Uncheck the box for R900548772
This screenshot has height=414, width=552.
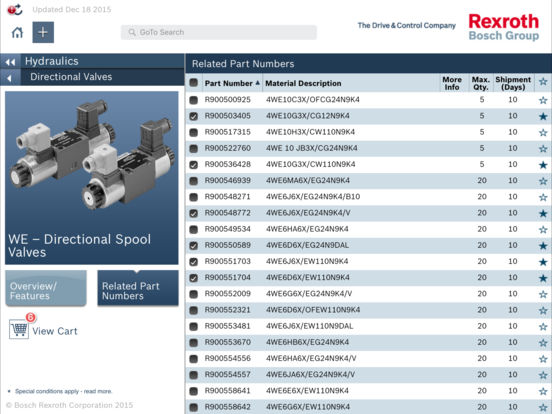coord(194,213)
